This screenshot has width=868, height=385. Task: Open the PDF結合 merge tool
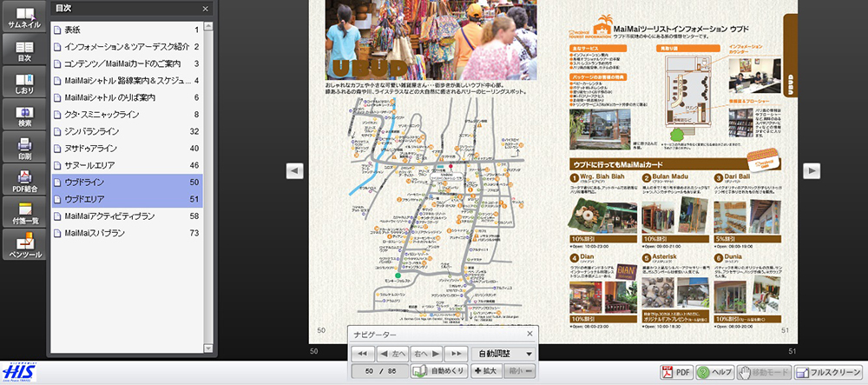pyautogui.click(x=23, y=182)
